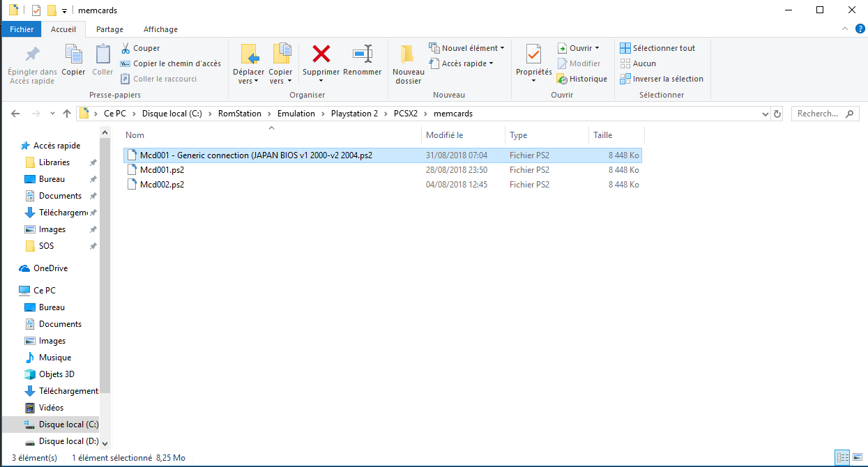Create a Nouveau dossier

(x=408, y=64)
